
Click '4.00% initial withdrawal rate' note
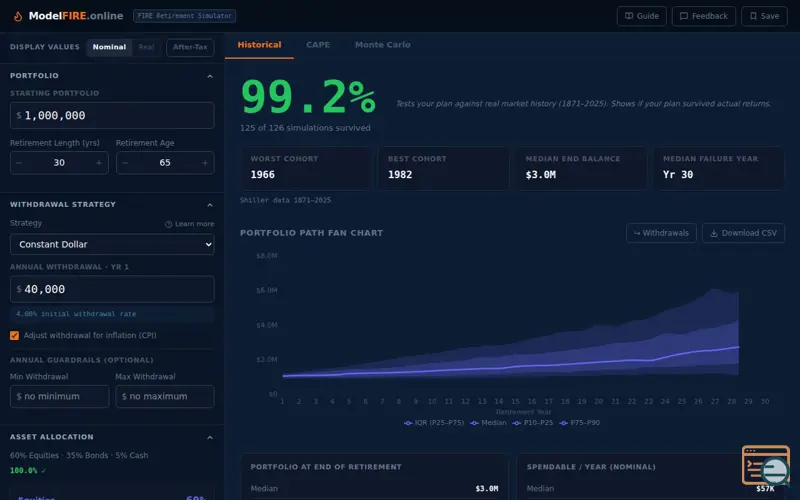coord(76,314)
